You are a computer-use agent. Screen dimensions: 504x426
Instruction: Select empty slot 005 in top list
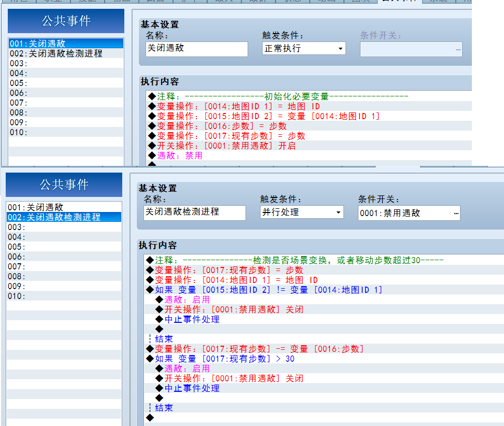pos(66,83)
